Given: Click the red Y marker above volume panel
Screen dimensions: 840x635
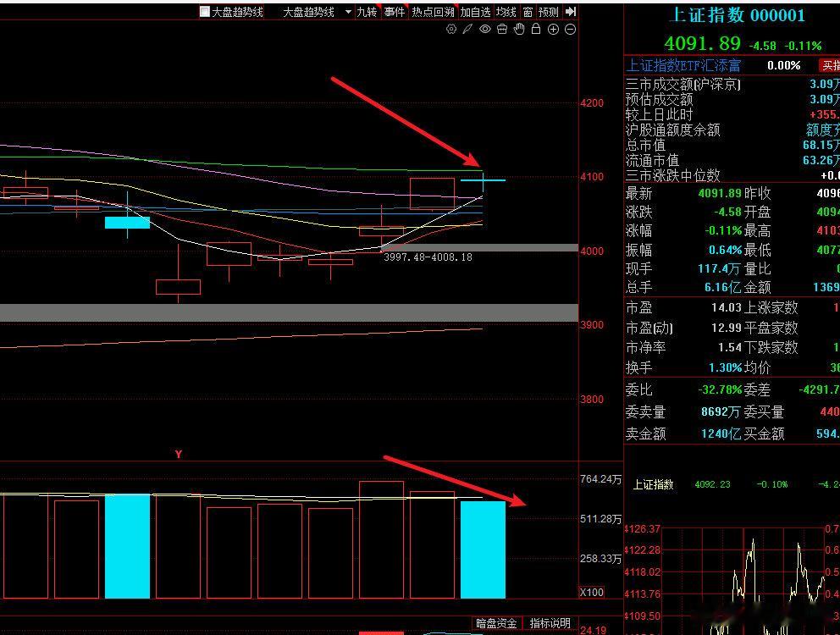Looking at the screenshot, I should coord(179,455).
